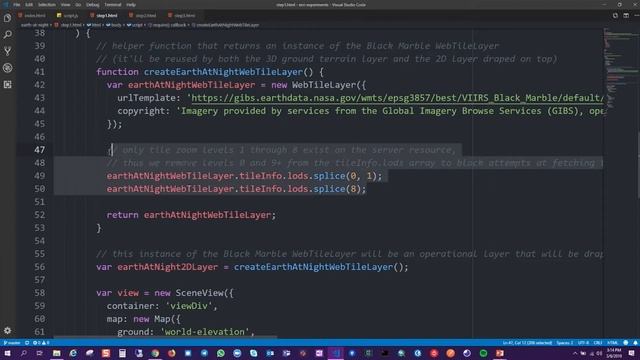Click the UTF-8 encoding in status bar
640x360 pixels.
tap(583, 343)
